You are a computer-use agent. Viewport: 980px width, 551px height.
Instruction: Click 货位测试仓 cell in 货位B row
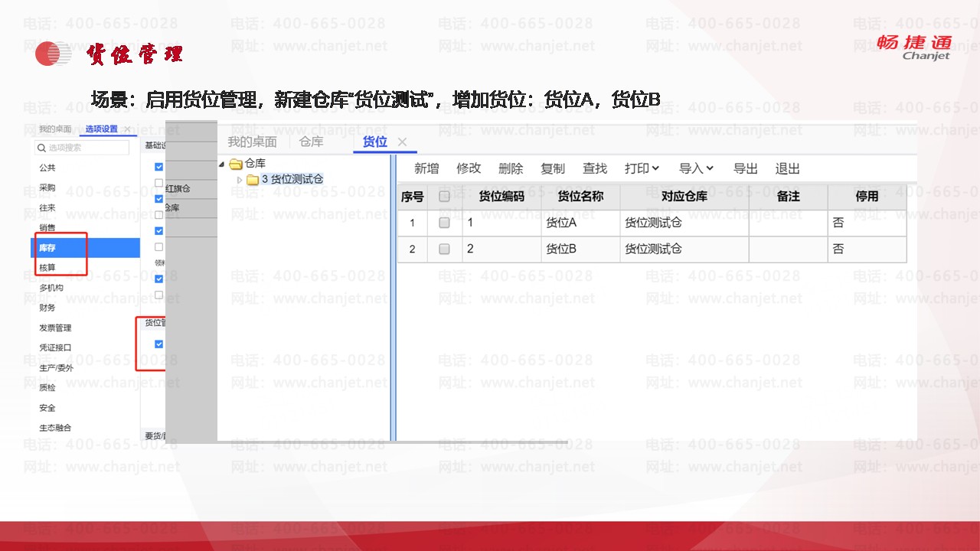[x=684, y=249]
